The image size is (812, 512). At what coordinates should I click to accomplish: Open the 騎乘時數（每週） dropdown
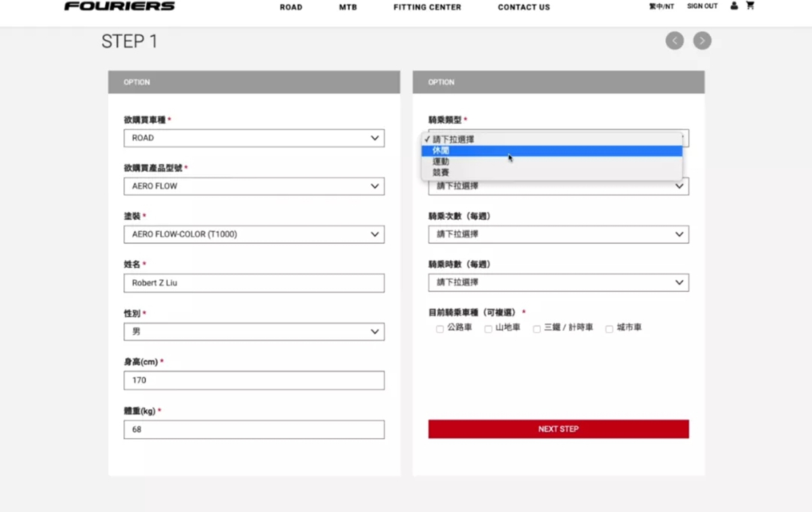point(558,282)
